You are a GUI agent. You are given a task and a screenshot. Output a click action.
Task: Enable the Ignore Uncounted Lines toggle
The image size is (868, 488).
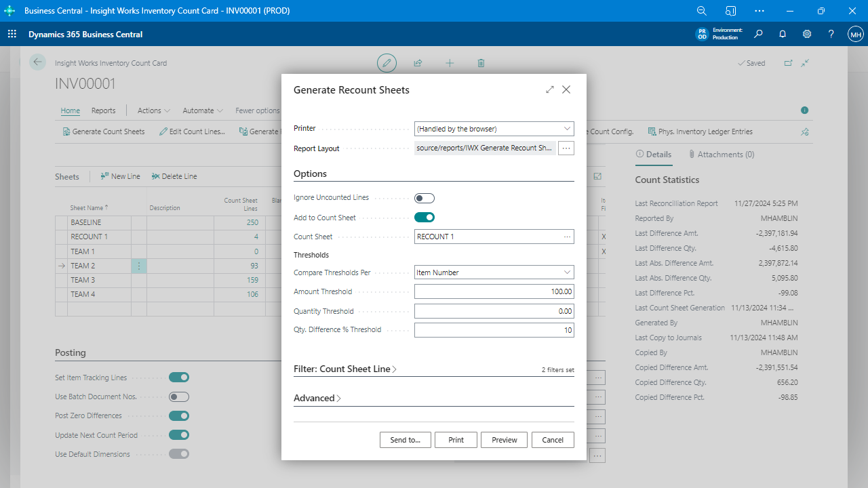point(425,198)
